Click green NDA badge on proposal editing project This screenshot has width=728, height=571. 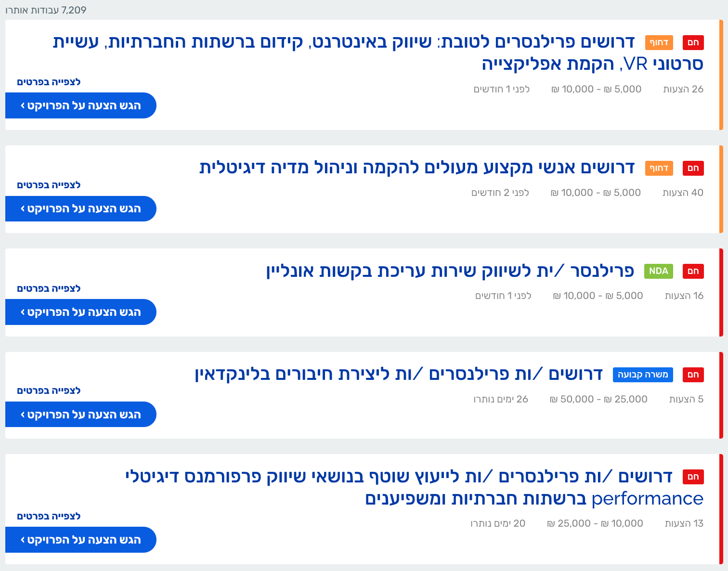(658, 271)
